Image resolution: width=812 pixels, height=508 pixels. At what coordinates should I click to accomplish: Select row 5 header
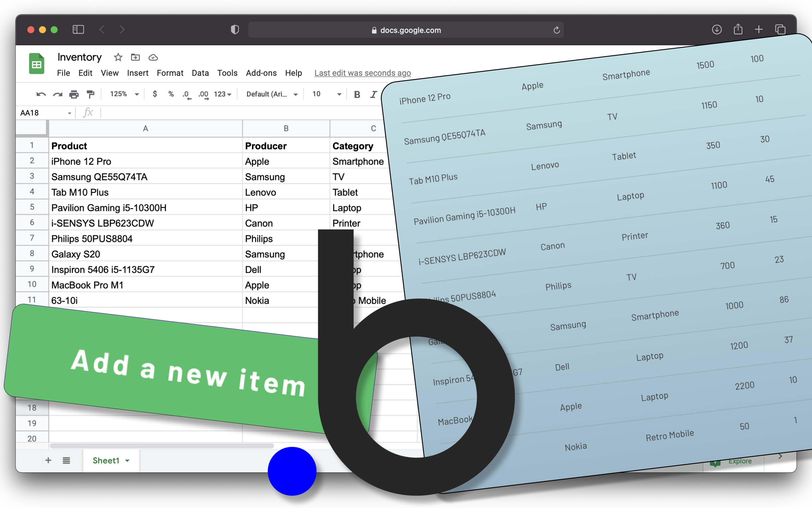pos(32,207)
